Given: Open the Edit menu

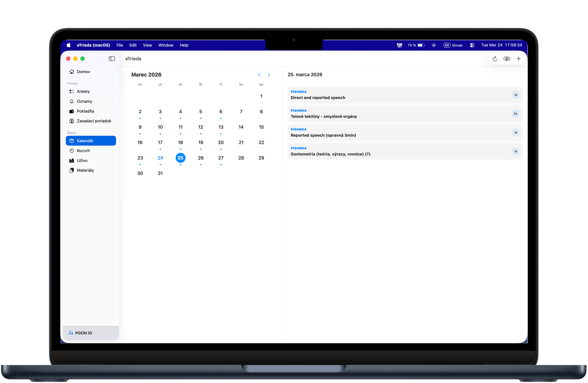Looking at the screenshot, I should [x=133, y=45].
